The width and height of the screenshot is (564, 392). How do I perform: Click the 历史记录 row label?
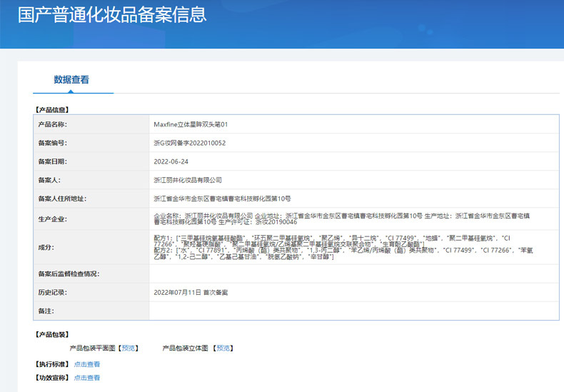click(51, 293)
